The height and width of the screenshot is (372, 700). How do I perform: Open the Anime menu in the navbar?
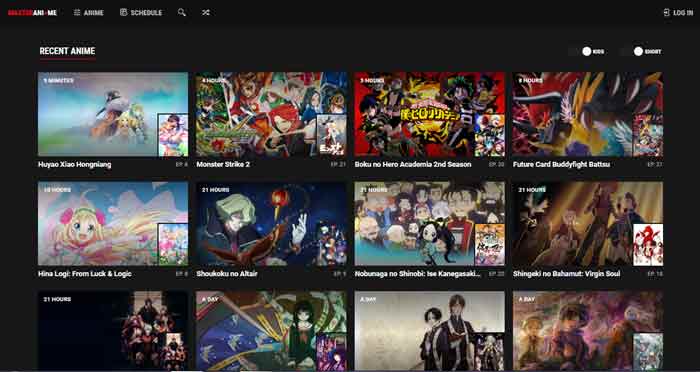tap(88, 13)
